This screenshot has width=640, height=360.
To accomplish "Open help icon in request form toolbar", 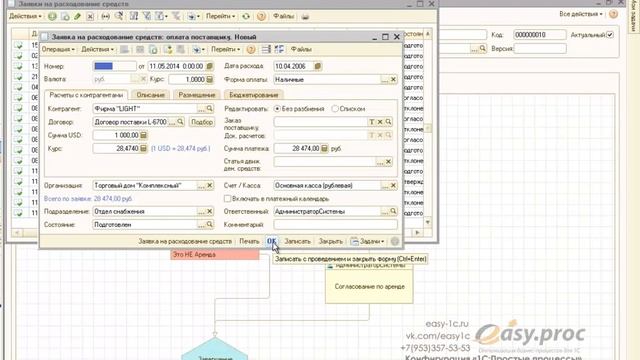I will 251,50.
